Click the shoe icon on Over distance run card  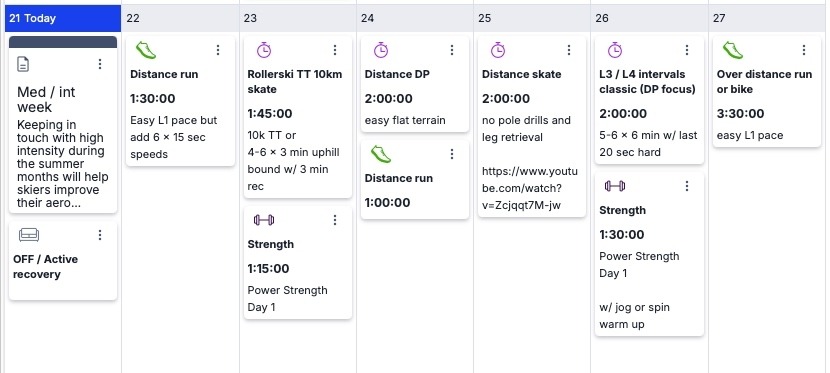tap(733, 50)
